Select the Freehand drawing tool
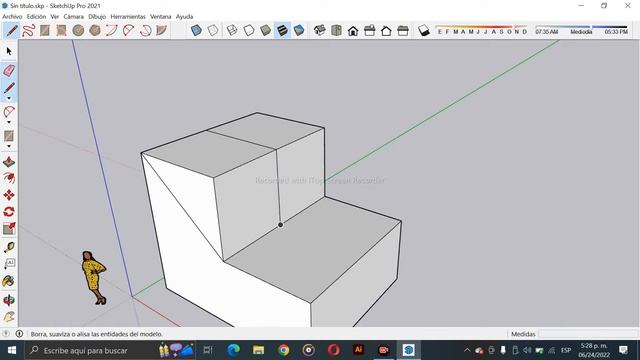The image size is (640, 360). [29, 31]
